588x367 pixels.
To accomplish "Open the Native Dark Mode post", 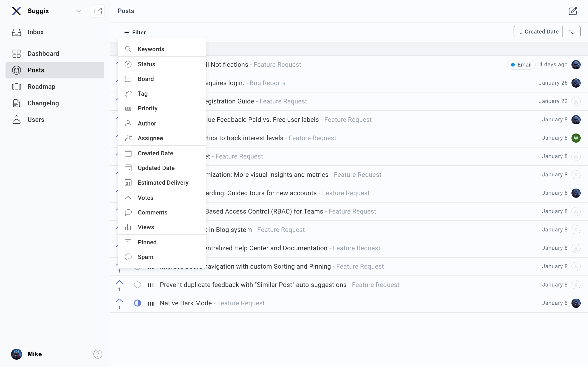I will [186, 303].
